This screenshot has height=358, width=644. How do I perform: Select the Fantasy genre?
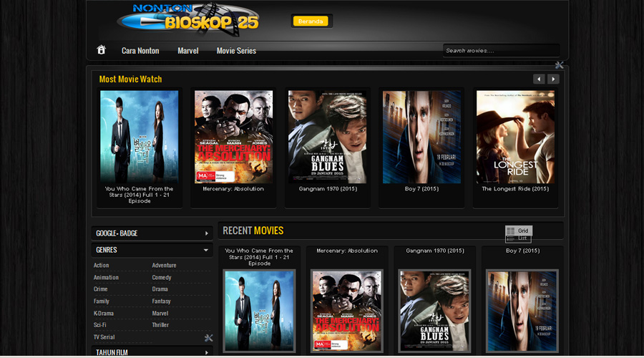pos(161,301)
